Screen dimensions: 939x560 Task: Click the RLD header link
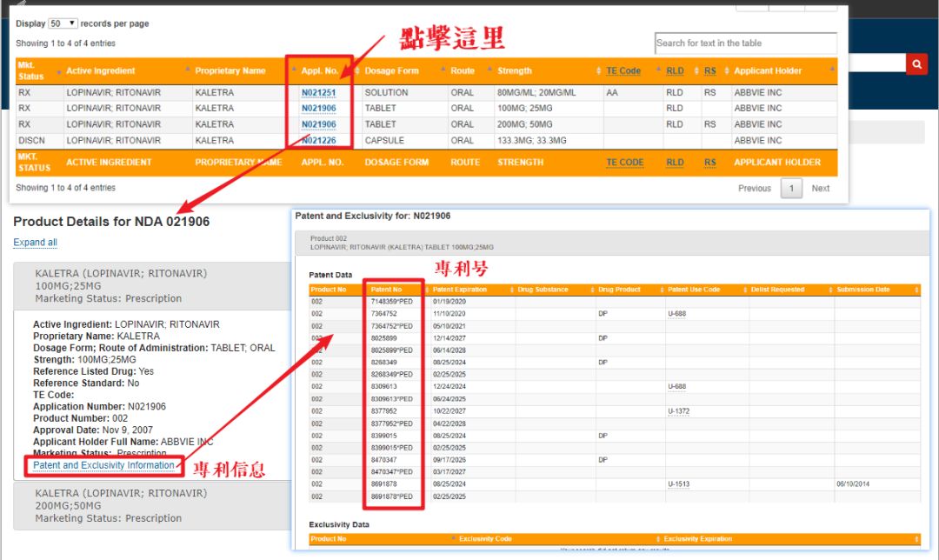tap(675, 70)
